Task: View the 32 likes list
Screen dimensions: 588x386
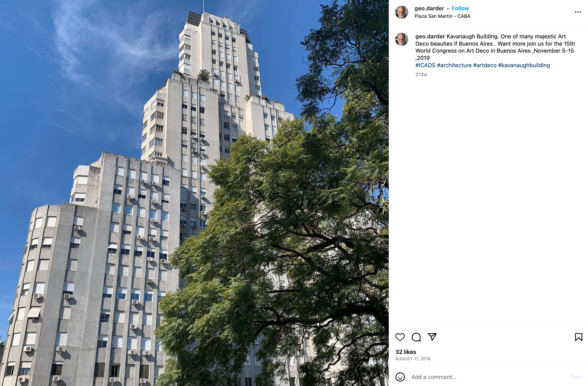Action: pos(406,352)
